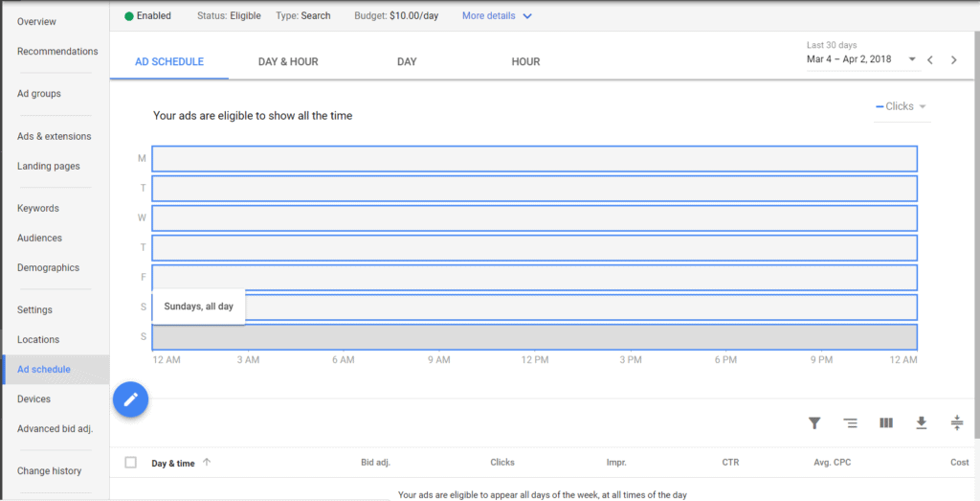The width and height of the screenshot is (980, 501).
Task: Open the Clicks metric dropdown
Action: click(x=902, y=106)
